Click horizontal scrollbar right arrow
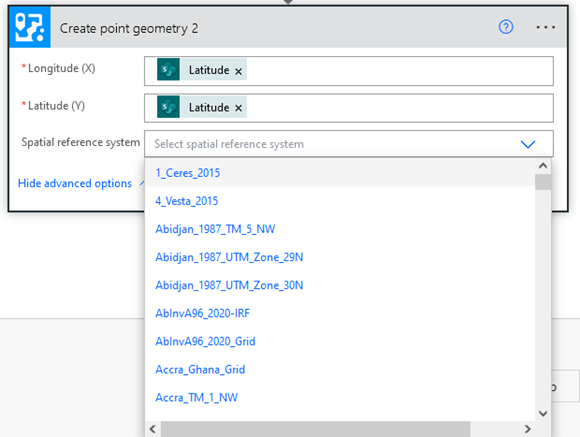 tap(527, 429)
